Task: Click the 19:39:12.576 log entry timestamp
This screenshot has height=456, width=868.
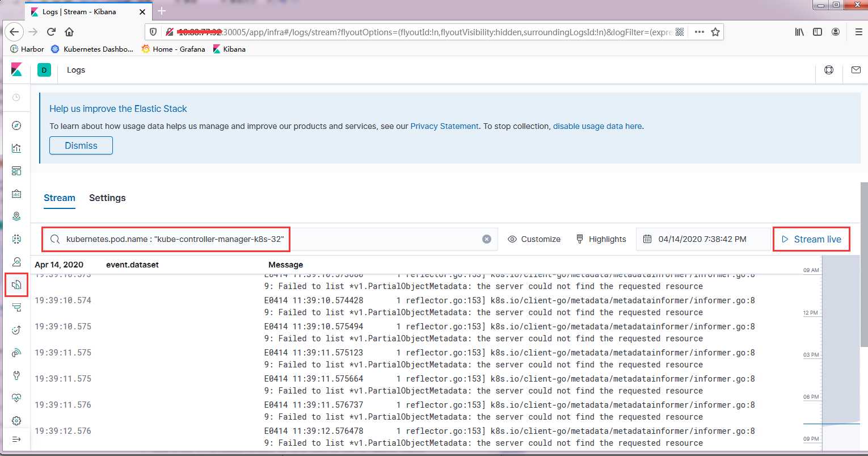Action: pyautogui.click(x=63, y=431)
